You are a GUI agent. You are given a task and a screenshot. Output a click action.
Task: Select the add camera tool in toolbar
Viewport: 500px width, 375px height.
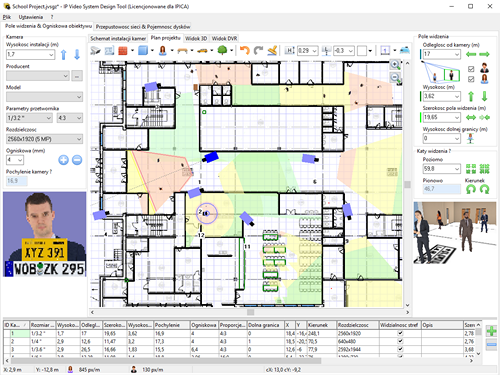(95, 51)
